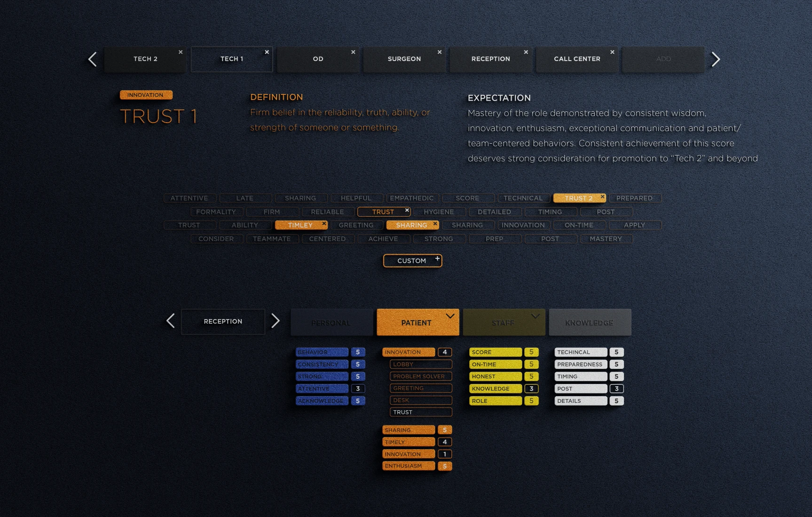Go to next section after RECEPTION
This screenshot has width=812, height=517.
(276, 321)
